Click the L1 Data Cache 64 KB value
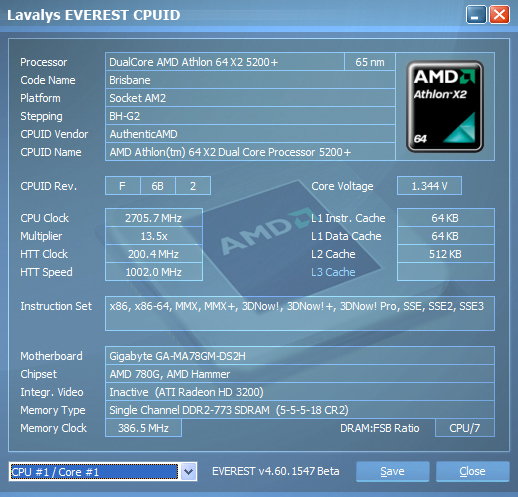This screenshot has height=497, width=518. [446, 236]
